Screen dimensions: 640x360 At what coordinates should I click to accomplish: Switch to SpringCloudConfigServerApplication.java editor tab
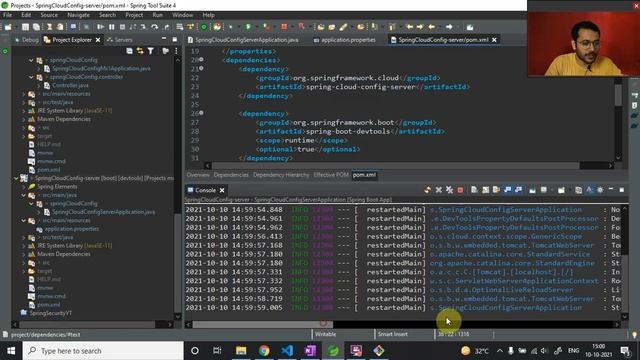tap(243, 40)
